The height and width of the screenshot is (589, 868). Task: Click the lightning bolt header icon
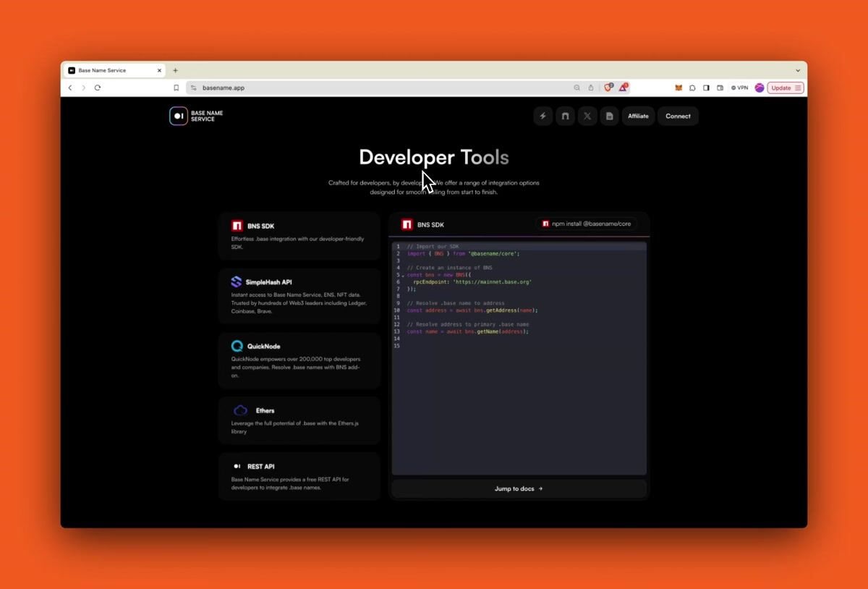(542, 116)
